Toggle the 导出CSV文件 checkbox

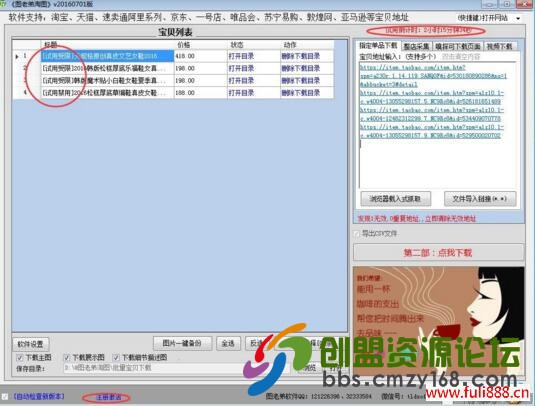click(357, 234)
